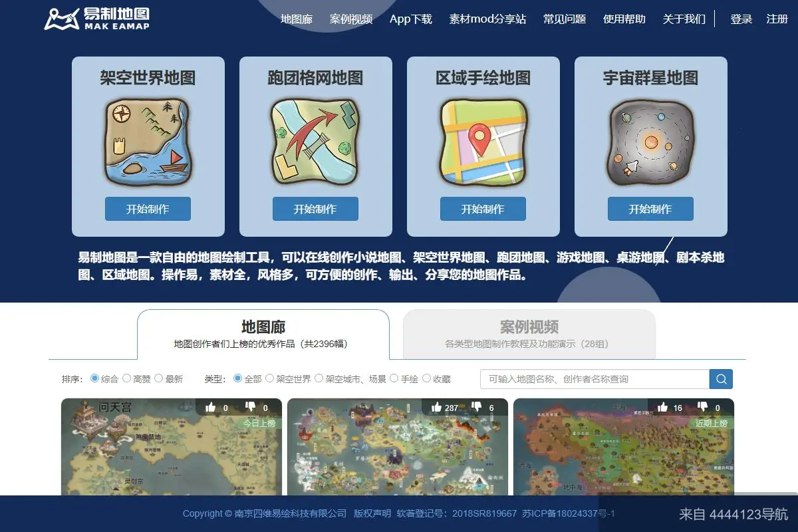Click 开始制作 under 架空世界地图
Viewport: 798px width, 532px height.
point(147,209)
